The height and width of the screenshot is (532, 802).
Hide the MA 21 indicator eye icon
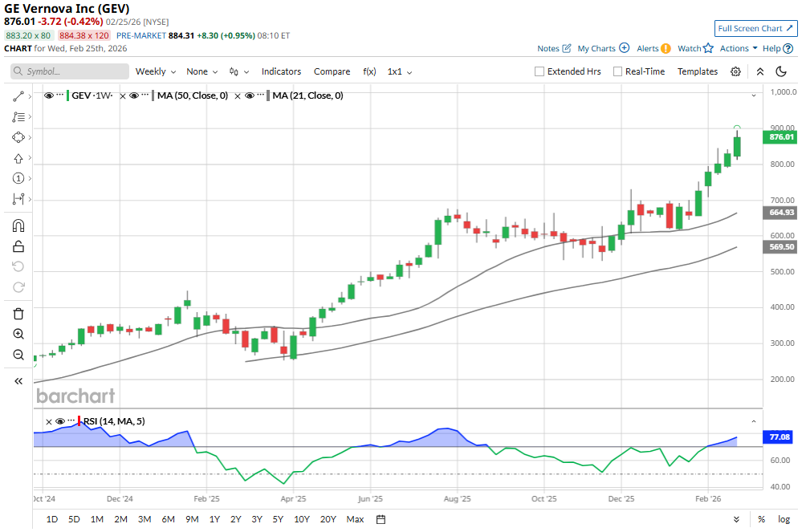pyautogui.click(x=250, y=95)
